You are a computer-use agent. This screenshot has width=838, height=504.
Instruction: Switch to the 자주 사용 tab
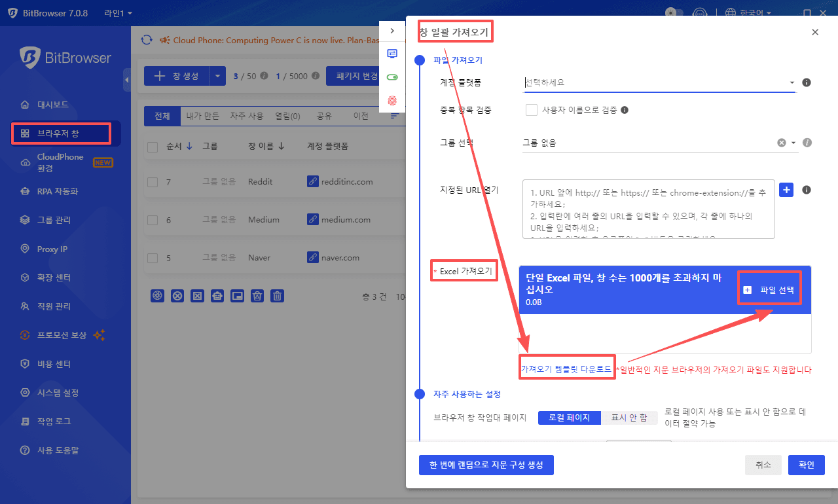click(246, 116)
